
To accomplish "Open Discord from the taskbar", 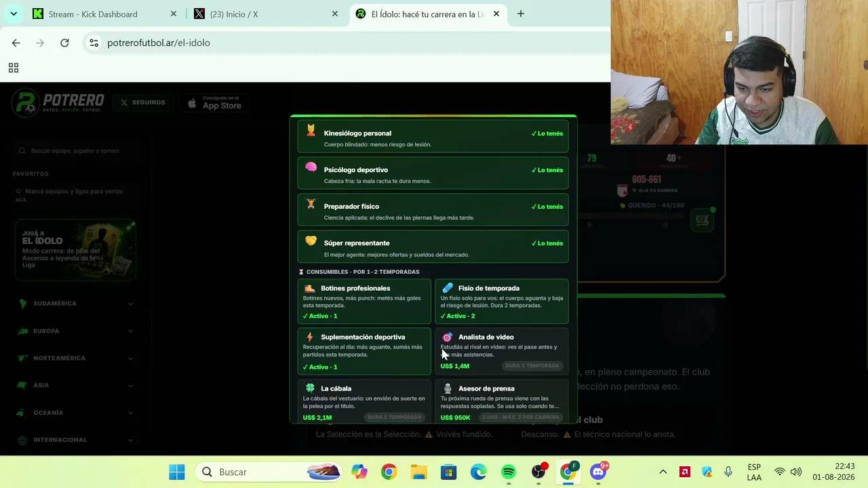I will [x=598, y=472].
